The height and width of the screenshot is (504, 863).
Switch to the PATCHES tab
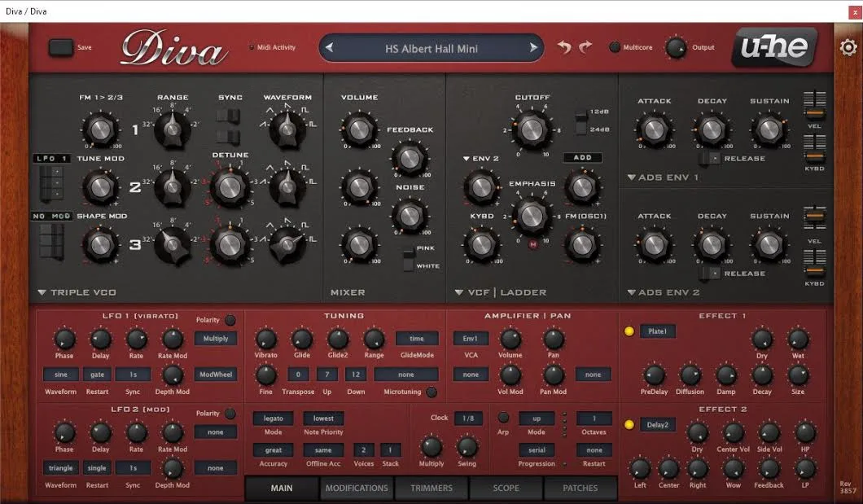tap(580, 488)
